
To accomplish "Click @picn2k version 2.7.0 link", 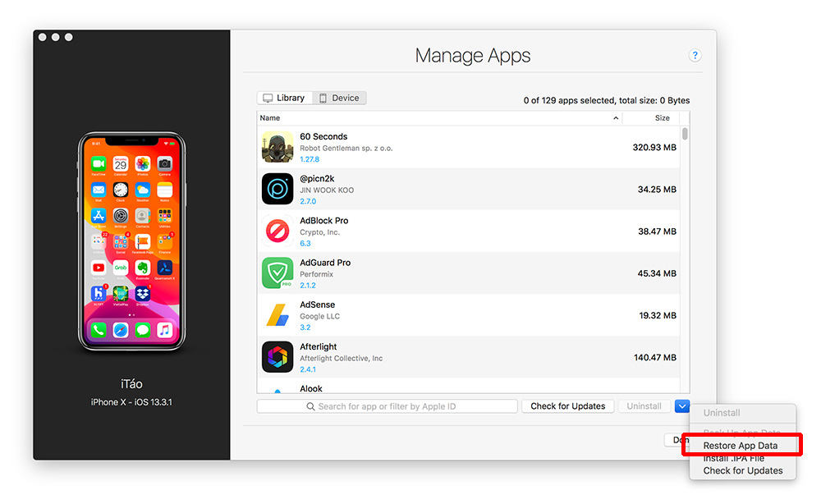I will click(308, 201).
